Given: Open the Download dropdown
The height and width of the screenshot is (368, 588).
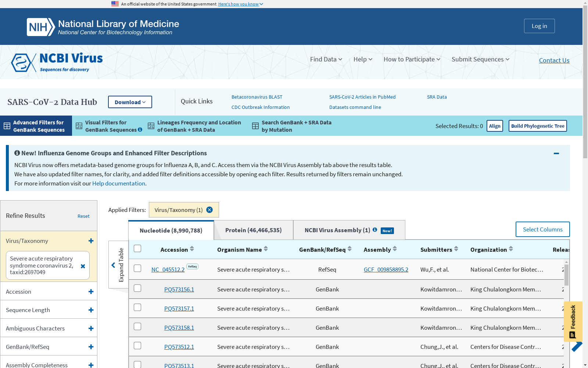Looking at the screenshot, I should [x=130, y=102].
